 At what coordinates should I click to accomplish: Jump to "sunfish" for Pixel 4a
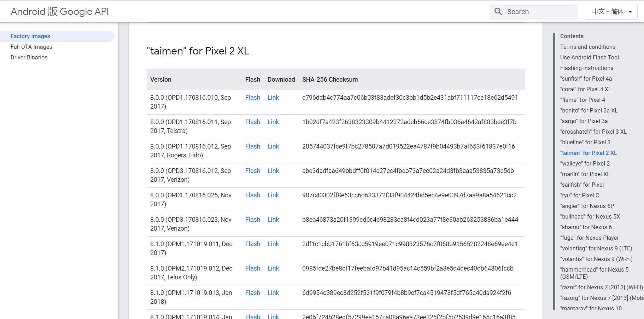[586, 79]
